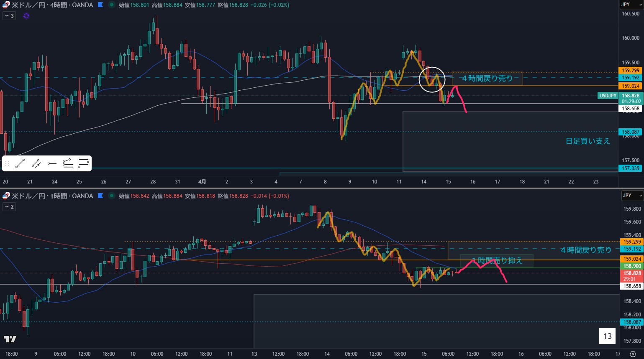Click the blue flag on 4時間 chart
The width and height of the screenshot is (644, 359).
pos(100,5)
